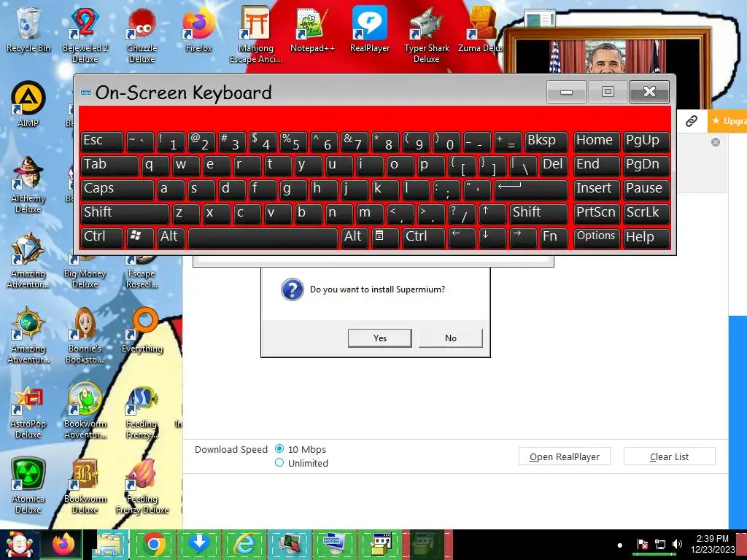Screen dimensions: 747x560
Task: Open Atomica Deluxe desktop icon
Action: click(28, 486)
